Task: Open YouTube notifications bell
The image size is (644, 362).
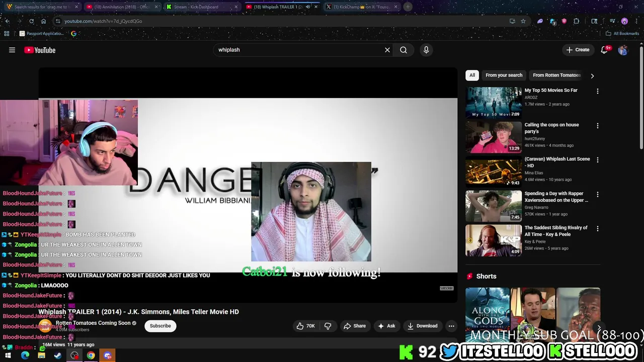Action: pyautogui.click(x=605, y=50)
